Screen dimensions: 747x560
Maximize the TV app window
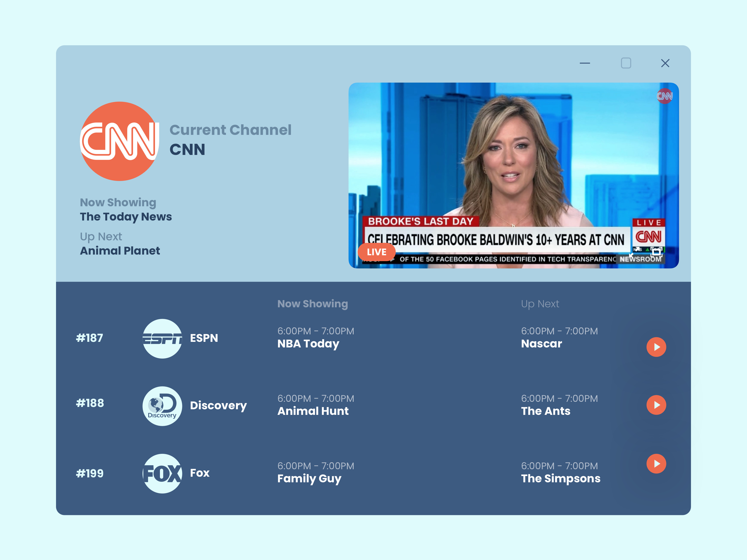[x=626, y=63]
